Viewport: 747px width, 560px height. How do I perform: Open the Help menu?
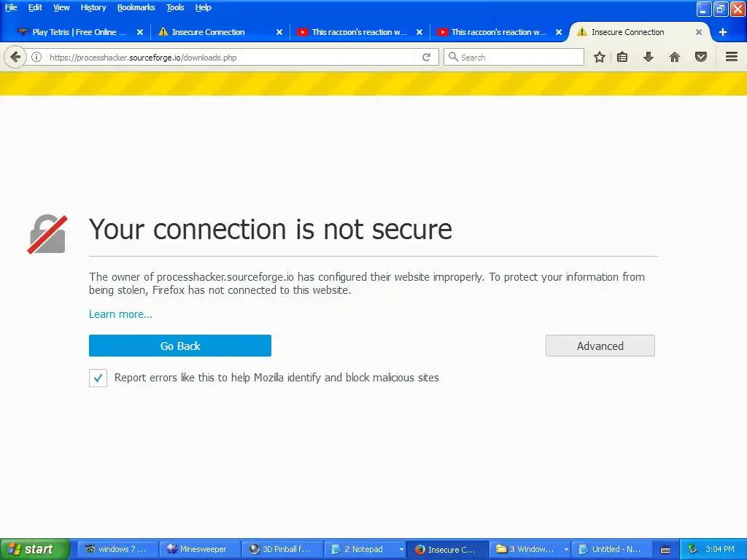tap(203, 7)
